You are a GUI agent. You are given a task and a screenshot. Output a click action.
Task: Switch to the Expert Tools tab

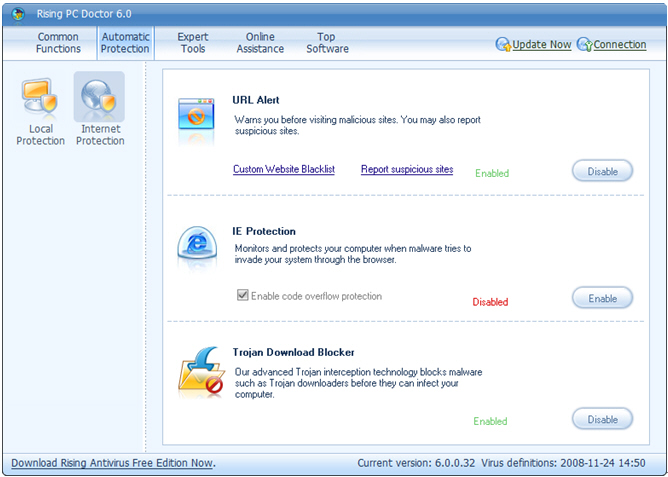[193, 43]
